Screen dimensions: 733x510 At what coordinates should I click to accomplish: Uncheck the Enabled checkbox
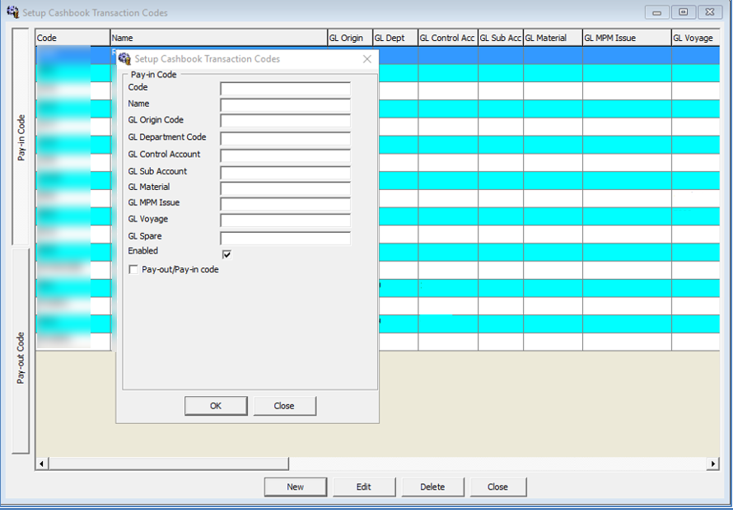point(227,254)
